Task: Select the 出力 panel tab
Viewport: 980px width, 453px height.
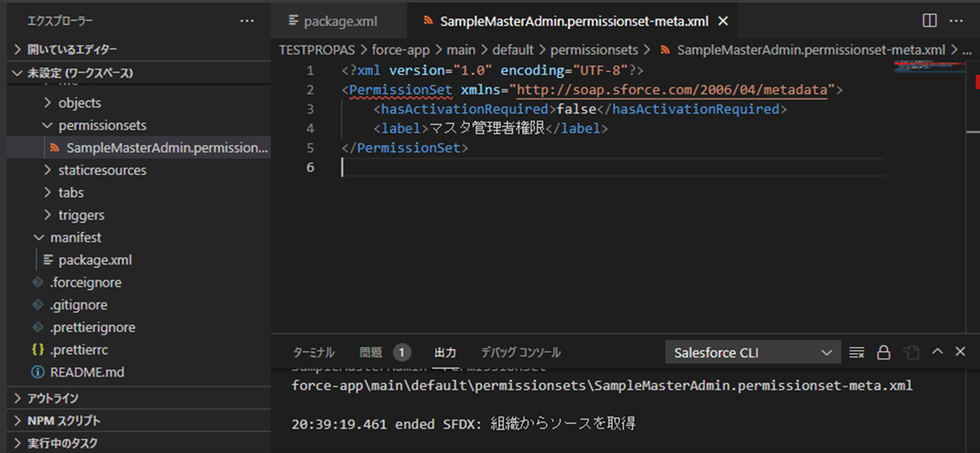Action: tap(445, 352)
